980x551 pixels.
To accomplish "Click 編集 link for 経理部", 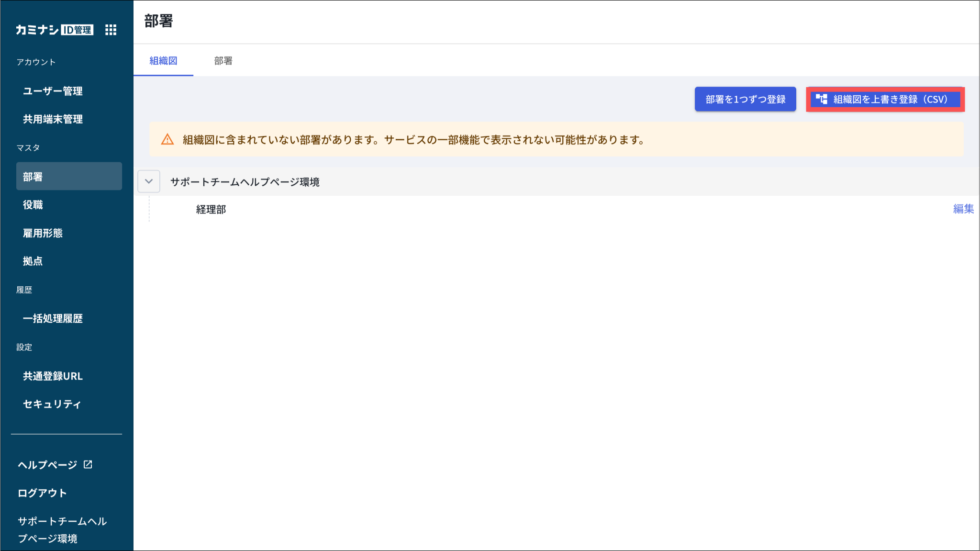I will [963, 209].
